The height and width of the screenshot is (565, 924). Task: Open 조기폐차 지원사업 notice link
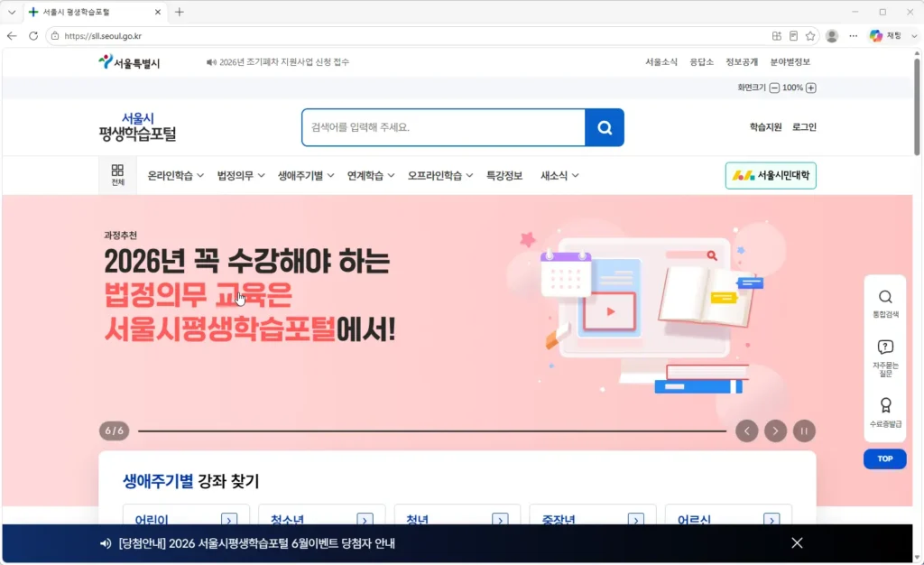click(284, 62)
